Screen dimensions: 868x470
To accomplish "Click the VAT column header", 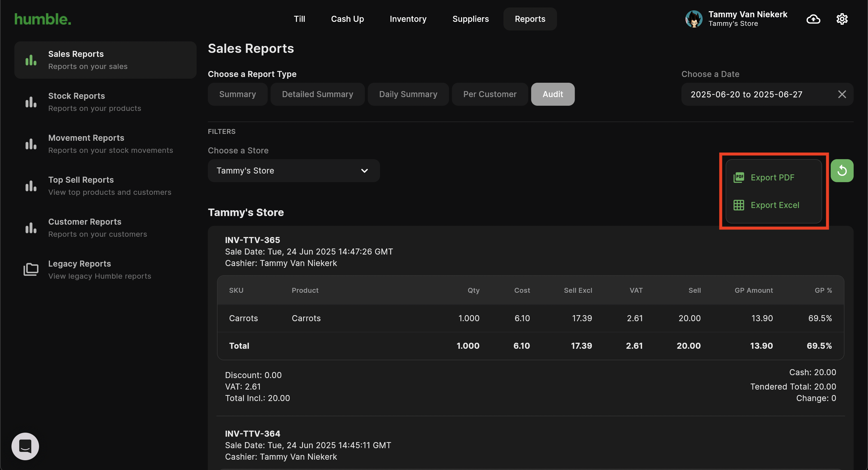I will (x=636, y=290).
